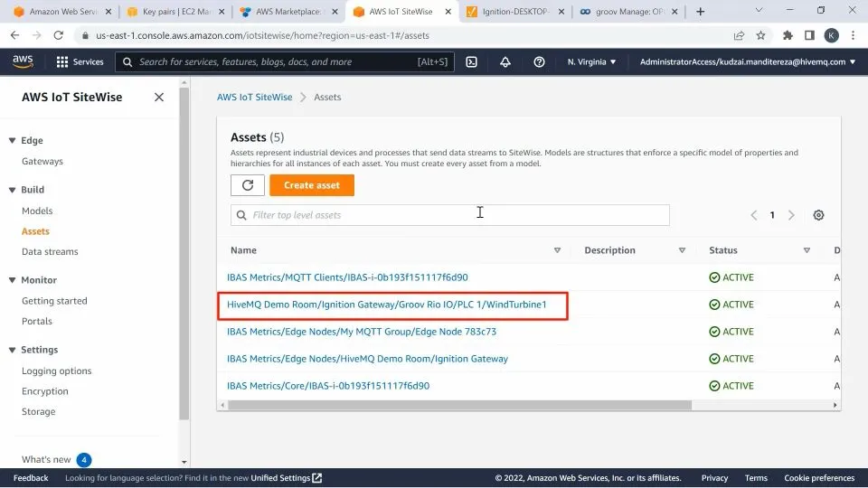Share this page from address bar
868x488 pixels.
739,35
